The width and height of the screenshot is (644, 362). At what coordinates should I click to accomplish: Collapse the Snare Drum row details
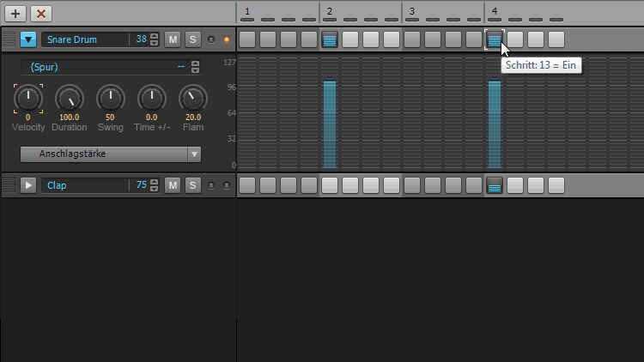click(28, 39)
